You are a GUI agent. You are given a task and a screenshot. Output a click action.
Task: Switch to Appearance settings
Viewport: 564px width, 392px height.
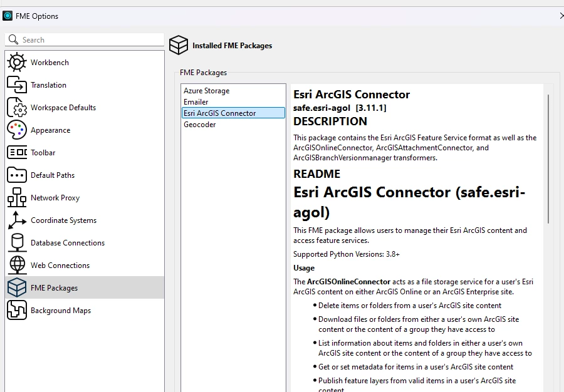[85, 130]
